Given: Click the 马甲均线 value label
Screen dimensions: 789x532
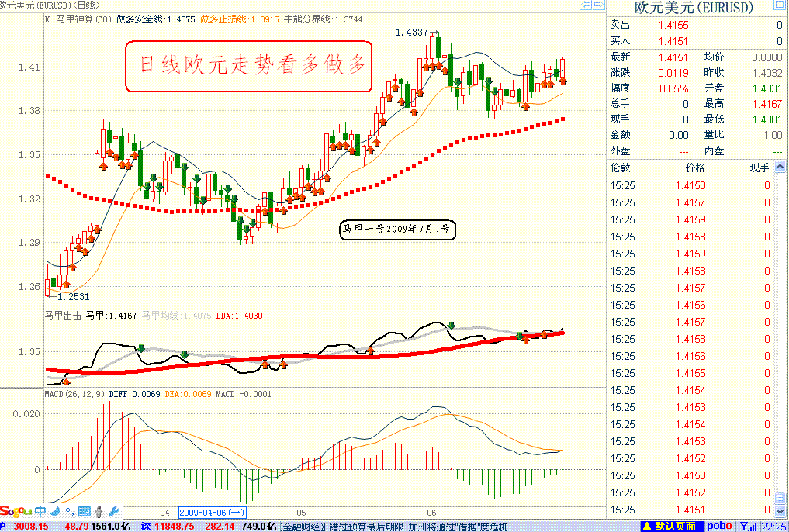Looking at the screenshot, I should [175, 316].
